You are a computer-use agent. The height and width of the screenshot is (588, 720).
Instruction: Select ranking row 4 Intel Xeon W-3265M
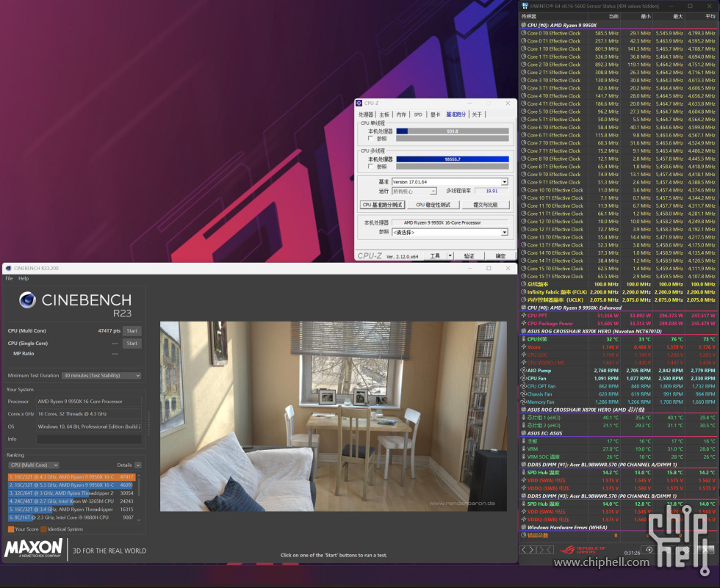click(71, 501)
